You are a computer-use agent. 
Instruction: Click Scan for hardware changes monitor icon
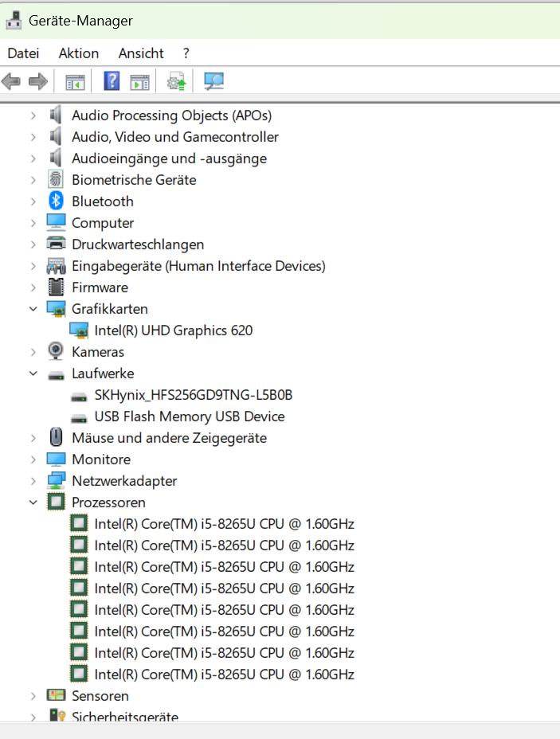tap(213, 81)
